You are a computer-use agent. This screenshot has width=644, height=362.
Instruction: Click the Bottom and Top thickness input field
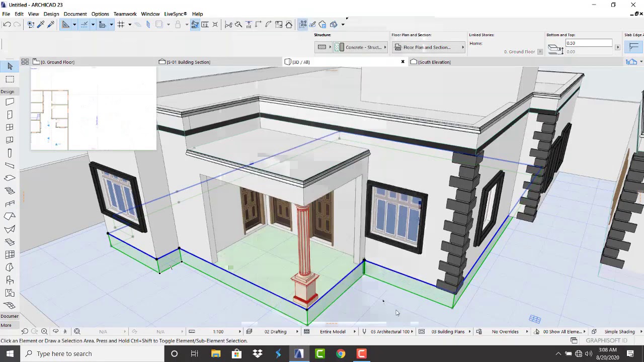click(589, 43)
